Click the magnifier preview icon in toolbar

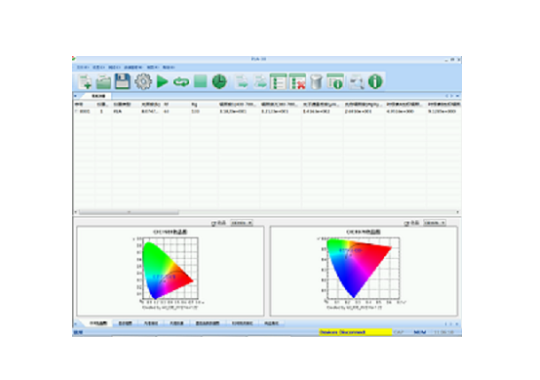pyautogui.click(x=356, y=82)
